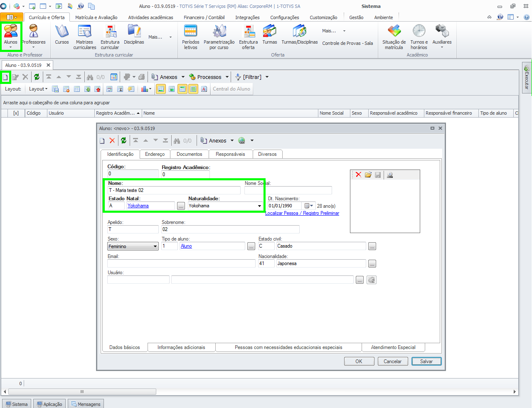The image size is (532, 408).
Task: Click the Cancelar button
Action: point(392,361)
